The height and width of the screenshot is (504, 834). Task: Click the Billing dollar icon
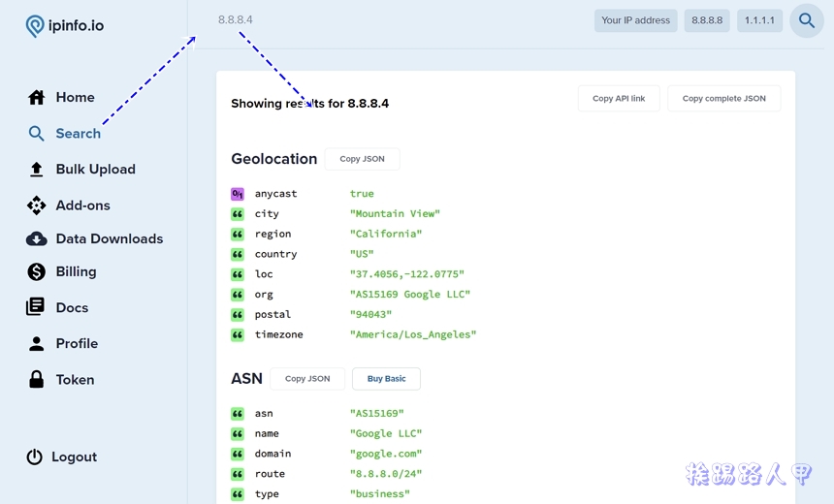[x=37, y=272]
